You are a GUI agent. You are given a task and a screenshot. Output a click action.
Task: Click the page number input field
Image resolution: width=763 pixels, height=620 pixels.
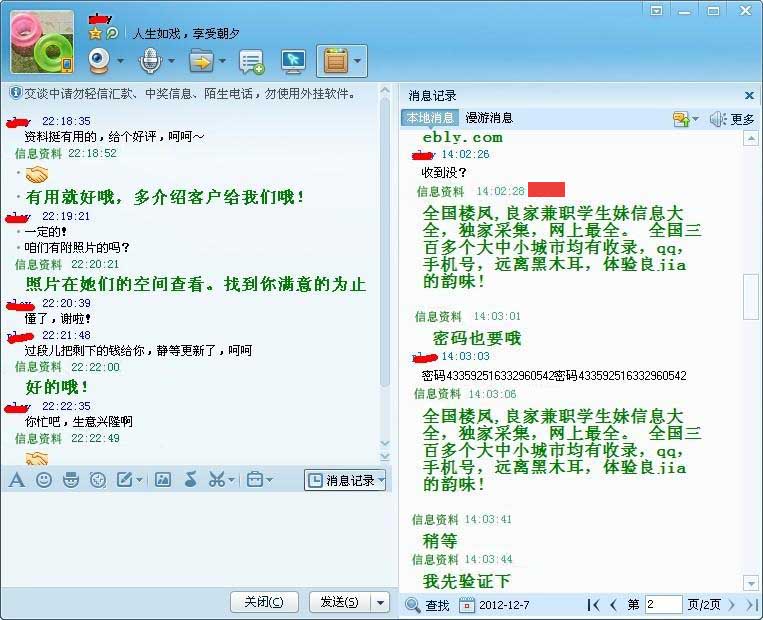(x=662, y=605)
